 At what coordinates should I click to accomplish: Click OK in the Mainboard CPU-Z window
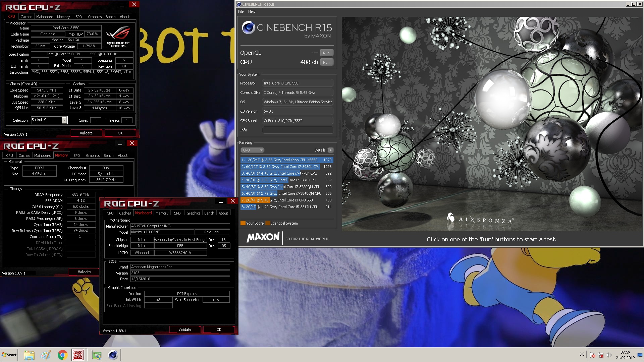(219, 329)
